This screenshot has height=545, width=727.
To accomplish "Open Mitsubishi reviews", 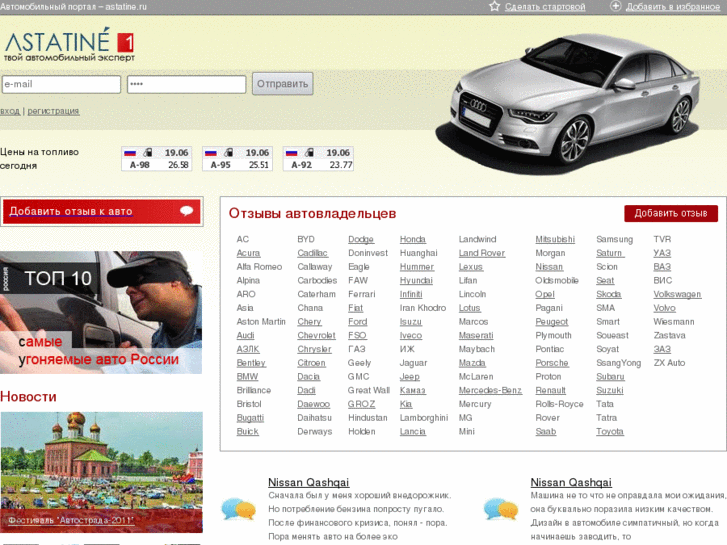I will [555, 239].
